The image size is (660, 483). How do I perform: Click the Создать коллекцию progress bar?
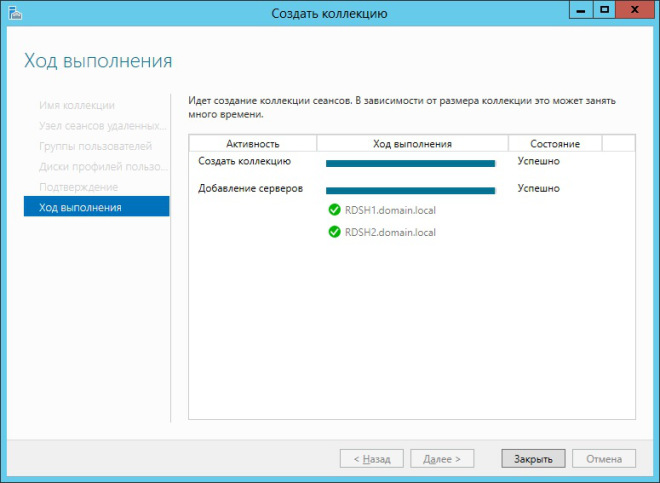[410, 162]
